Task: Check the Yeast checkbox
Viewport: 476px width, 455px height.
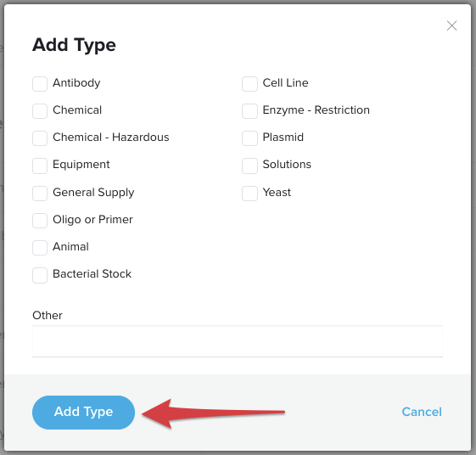Action: 249,194
